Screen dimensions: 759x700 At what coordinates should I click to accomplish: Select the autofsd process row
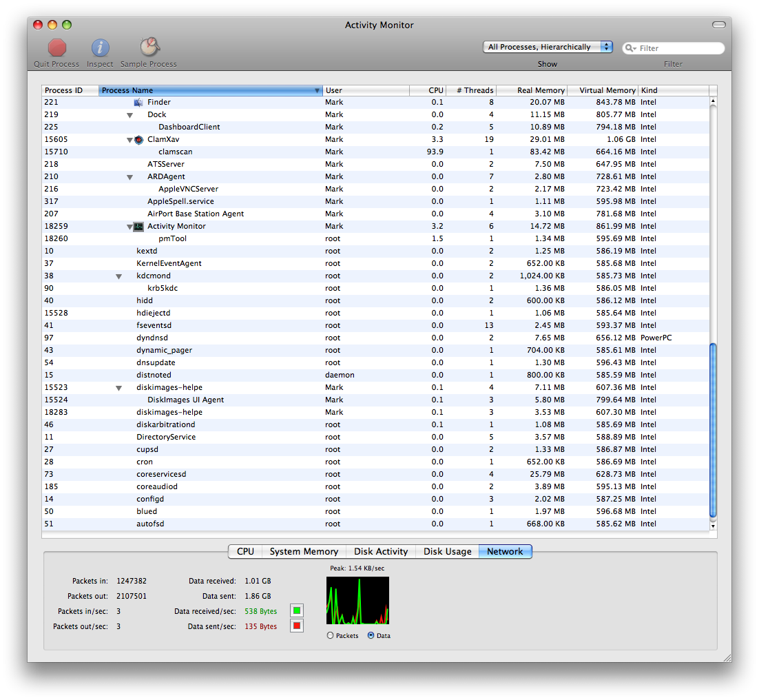pyautogui.click(x=375, y=524)
